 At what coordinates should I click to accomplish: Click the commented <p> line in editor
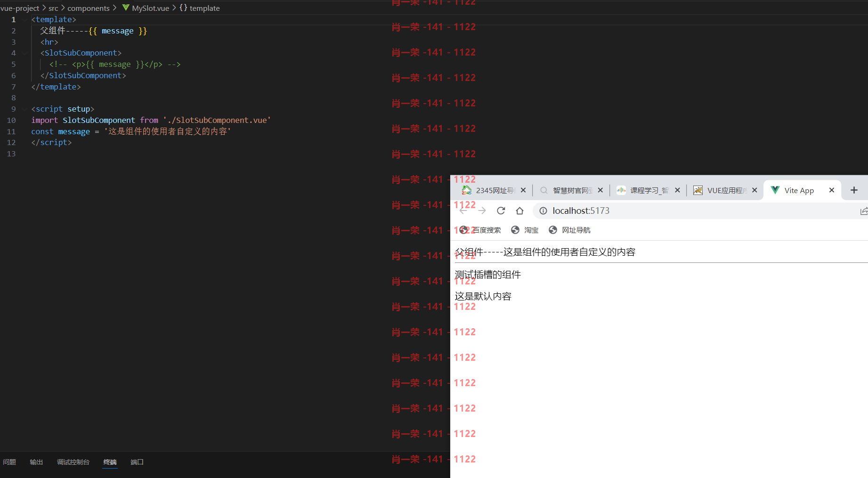coord(115,64)
